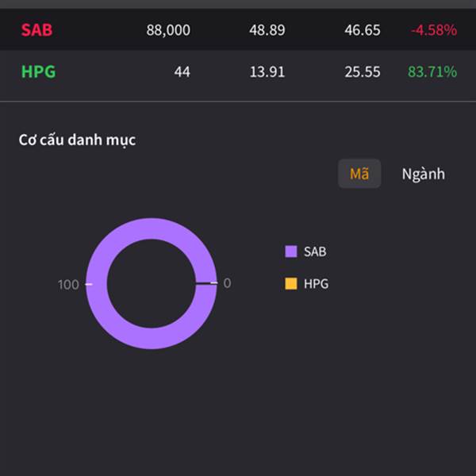Click HPG value 25.55
Screen dimensions: 476x476
363,71
